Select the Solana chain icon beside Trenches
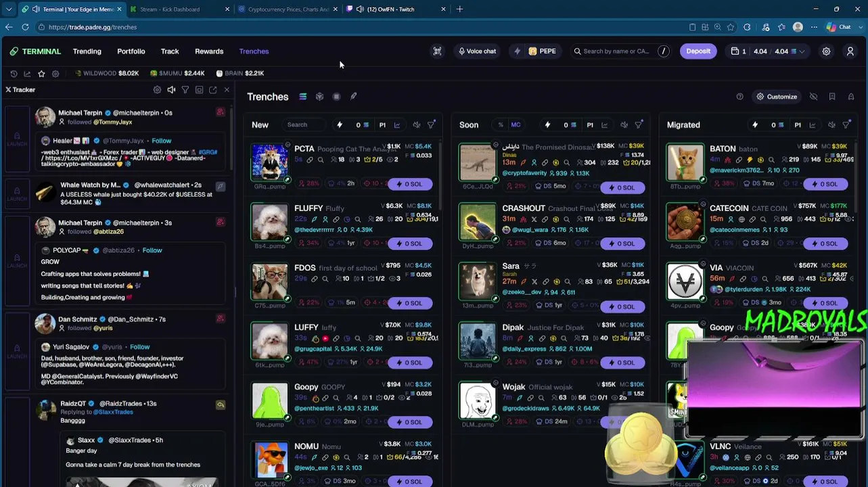The height and width of the screenshot is (487, 868). (303, 97)
